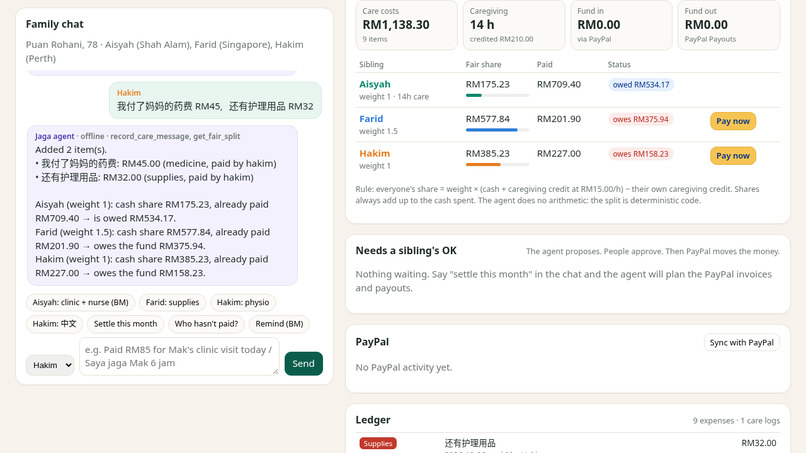The height and width of the screenshot is (453, 806).
Task: Pay now for Hakim's share
Action: pyautogui.click(x=732, y=156)
